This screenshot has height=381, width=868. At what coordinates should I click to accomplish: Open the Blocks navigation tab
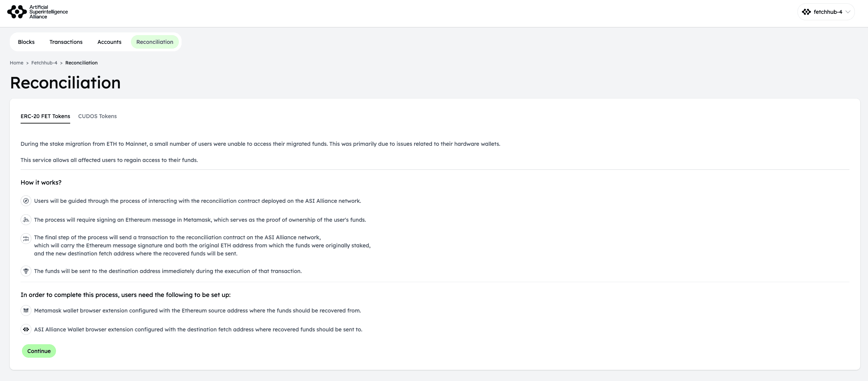point(26,42)
